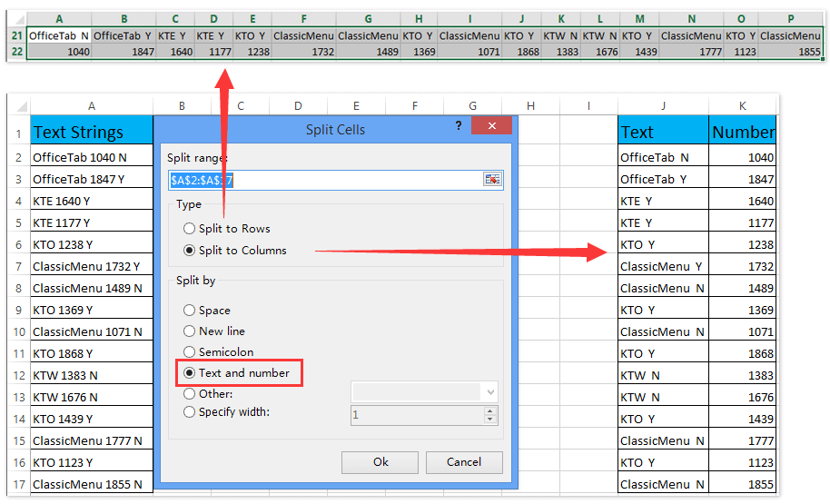Select row 10 header in the worksheet
The height and width of the screenshot is (504, 830).
[15, 332]
